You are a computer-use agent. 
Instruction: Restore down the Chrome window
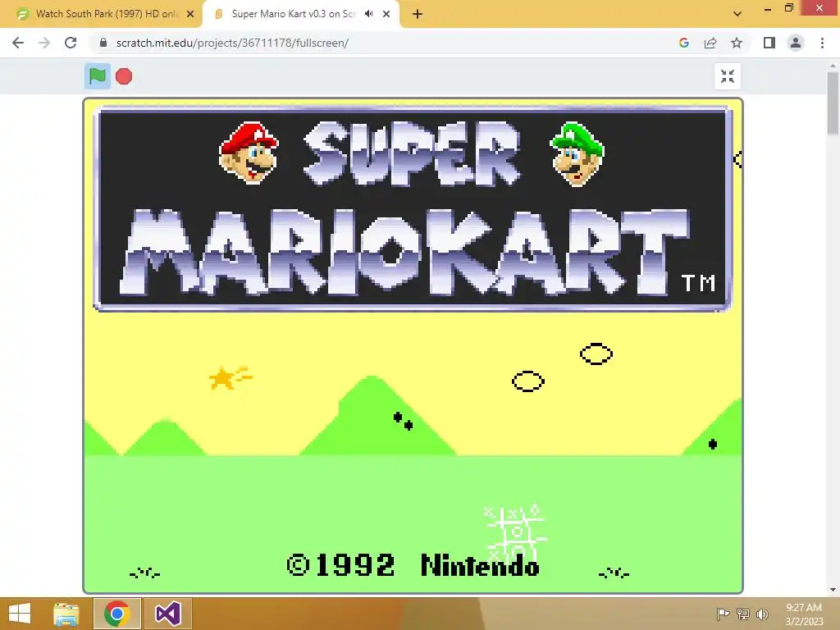click(x=789, y=7)
